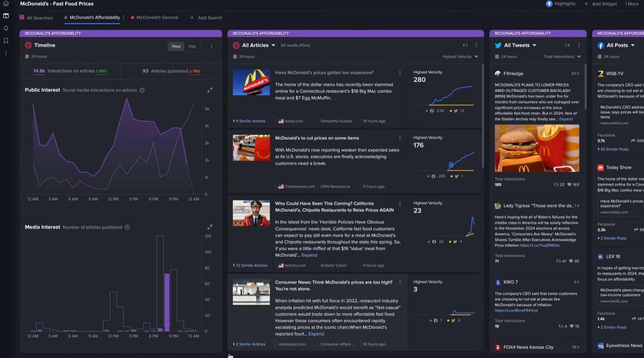Open the dashboard layout icon in the sidebar

tap(6, 16)
